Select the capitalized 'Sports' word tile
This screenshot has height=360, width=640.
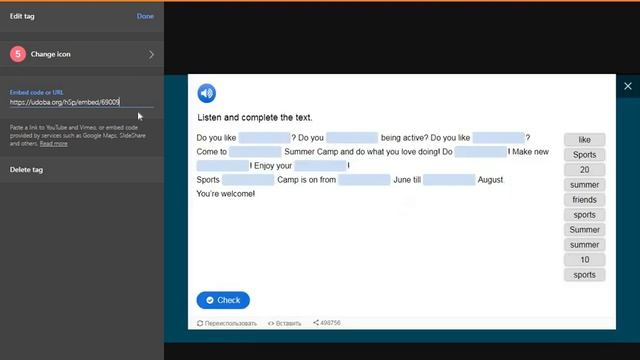click(x=584, y=155)
